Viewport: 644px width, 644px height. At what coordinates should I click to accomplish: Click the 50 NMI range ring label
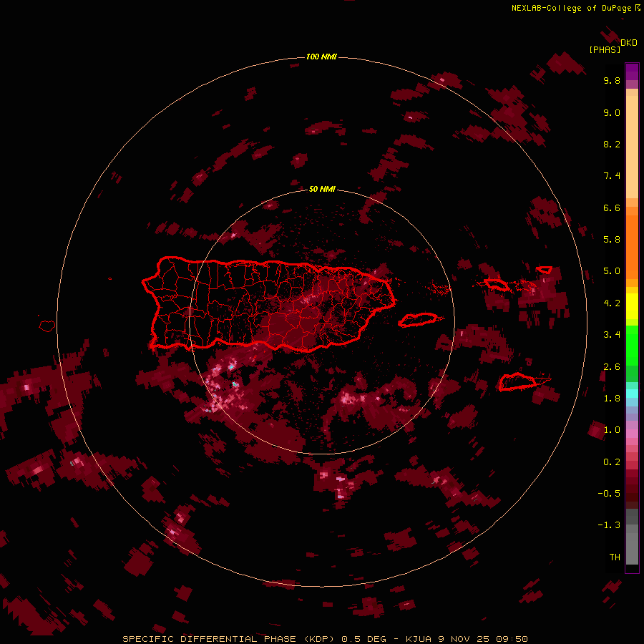click(322, 189)
